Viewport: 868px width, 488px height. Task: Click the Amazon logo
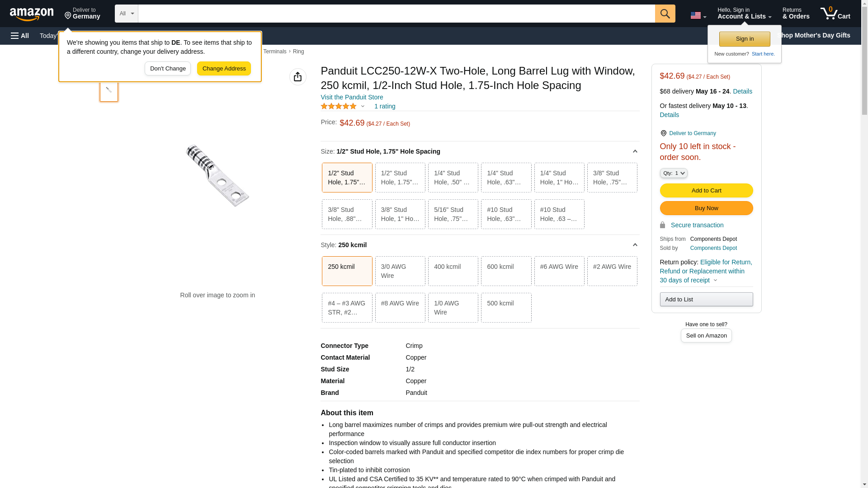point(32,14)
